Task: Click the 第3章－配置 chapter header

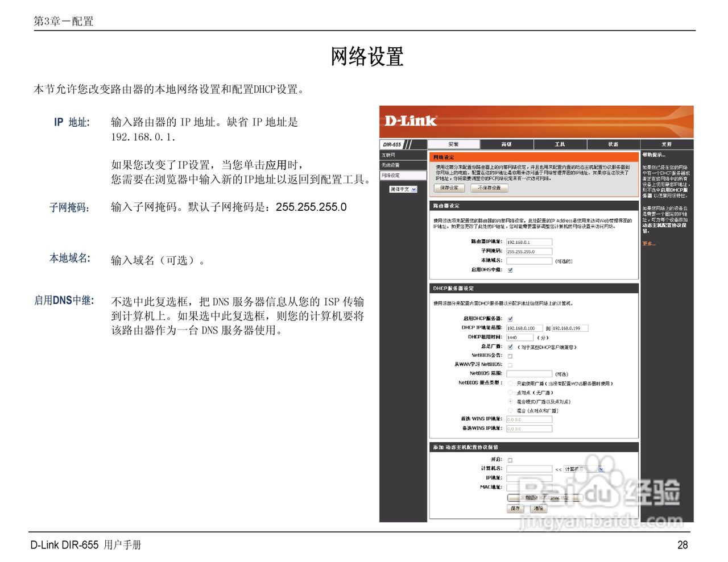Action: pyautogui.click(x=63, y=21)
